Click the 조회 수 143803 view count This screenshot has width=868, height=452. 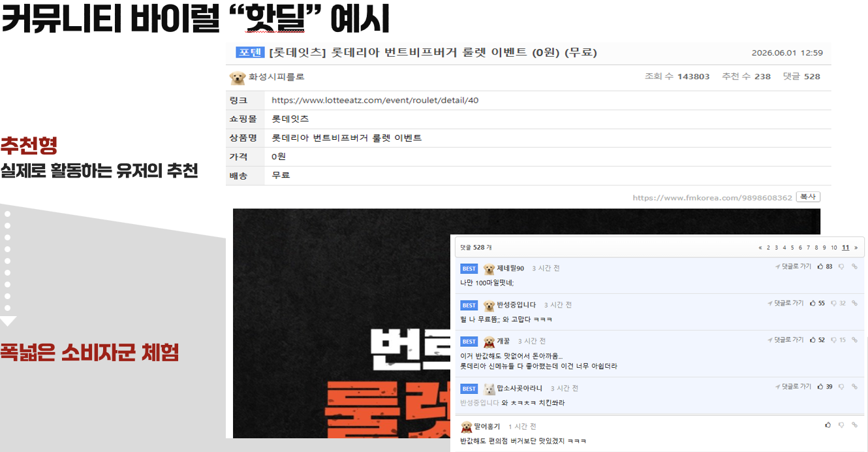pyautogui.click(x=677, y=76)
